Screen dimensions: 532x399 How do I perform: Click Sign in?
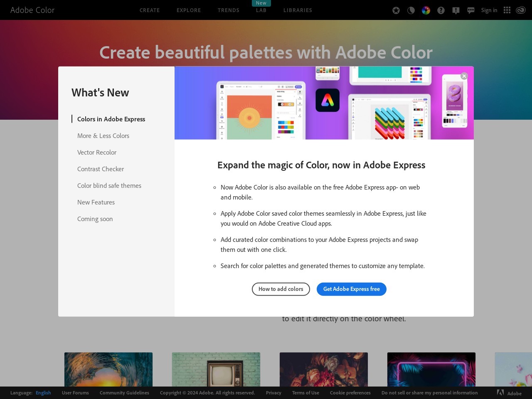tap(489, 10)
